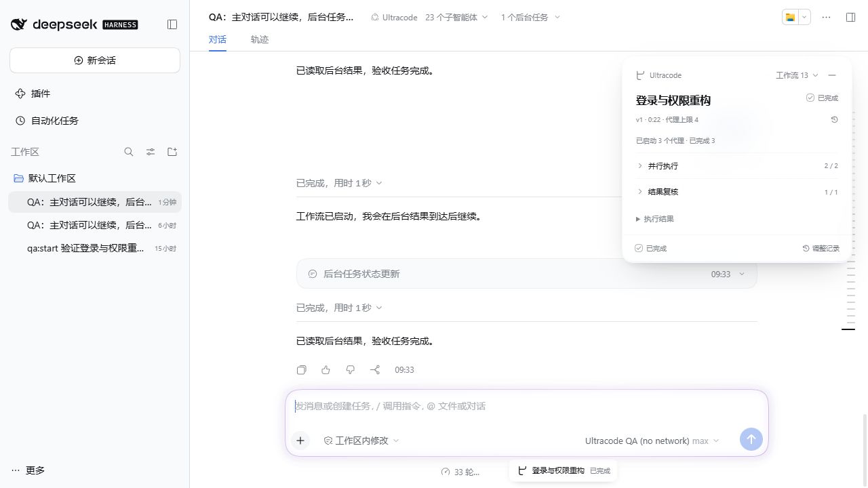Open the 插件 plugins page
Image resolution: width=868 pixels, height=488 pixels.
(95, 94)
